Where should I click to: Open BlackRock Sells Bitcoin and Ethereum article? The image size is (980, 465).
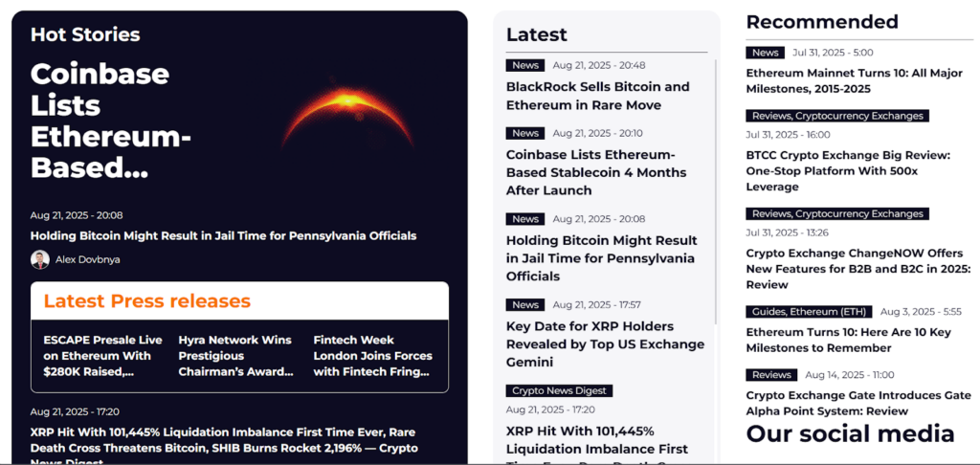(x=597, y=96)
